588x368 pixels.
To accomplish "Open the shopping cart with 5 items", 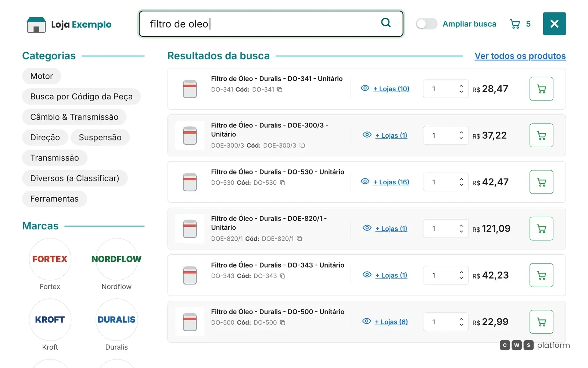I will (x=520, y=24).
